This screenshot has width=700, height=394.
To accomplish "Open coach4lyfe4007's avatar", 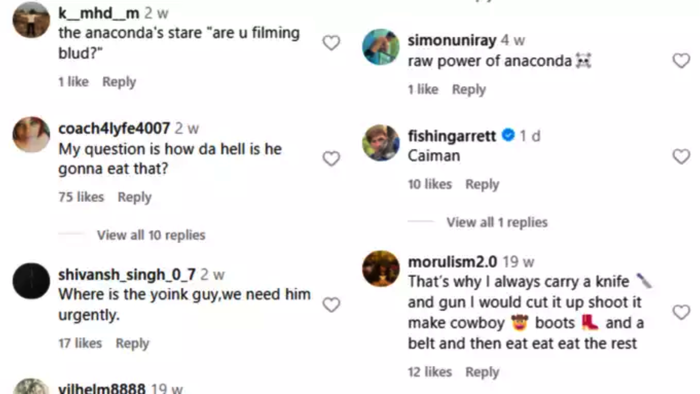I will click(x=31, y=134).
